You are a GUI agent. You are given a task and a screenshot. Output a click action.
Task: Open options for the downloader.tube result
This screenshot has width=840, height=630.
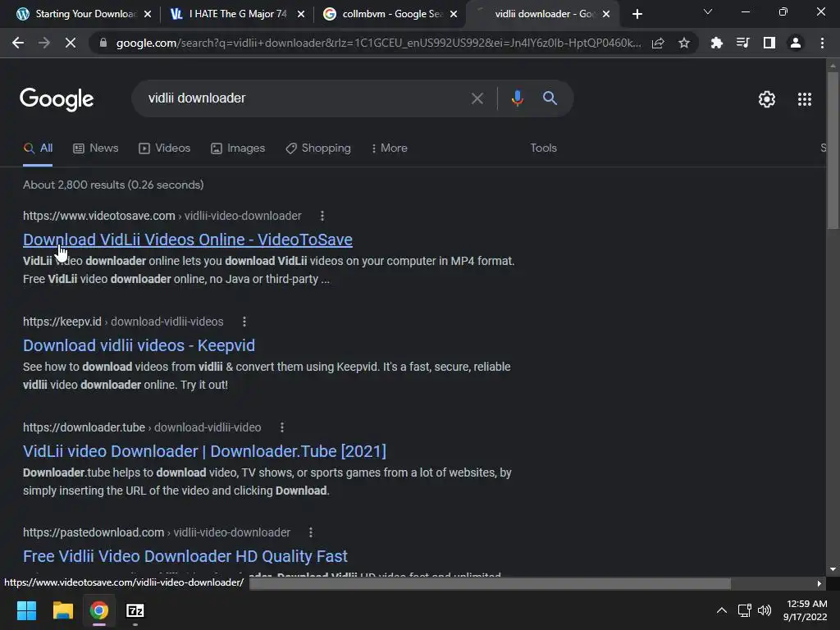click(x=282, y=427)
